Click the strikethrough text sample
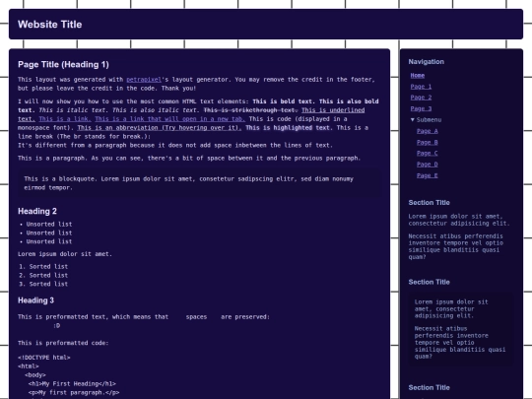The width and height of the screenshot is (532, 399). pyautogui.click(x=251, y=110)
